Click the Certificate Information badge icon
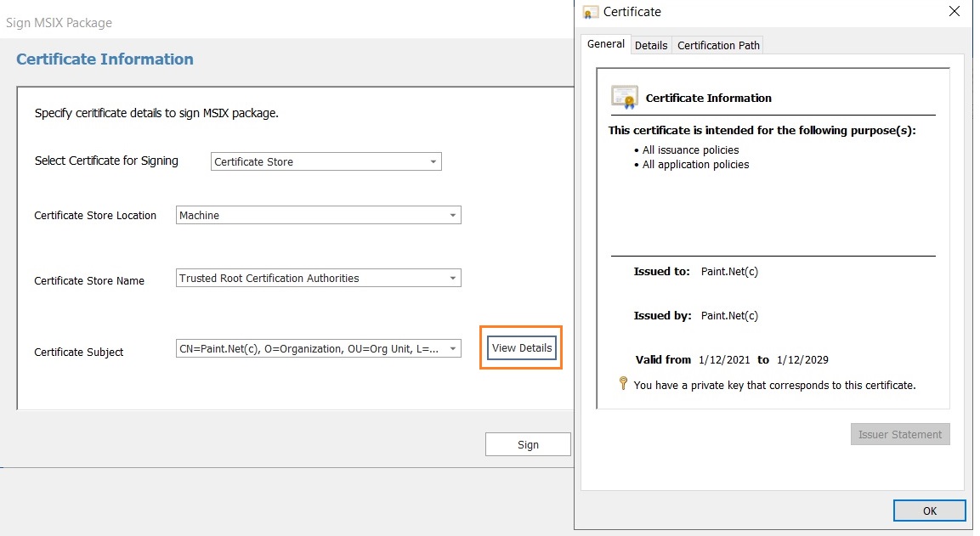980x536 pixels. [x=624, y=97]
